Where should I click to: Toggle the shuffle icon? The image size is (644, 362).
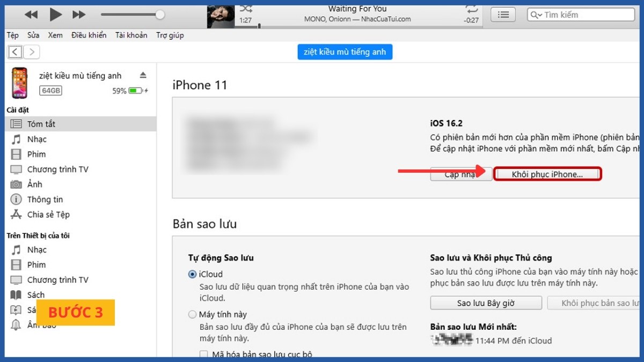pyautogui.click(x=246, y=9)
